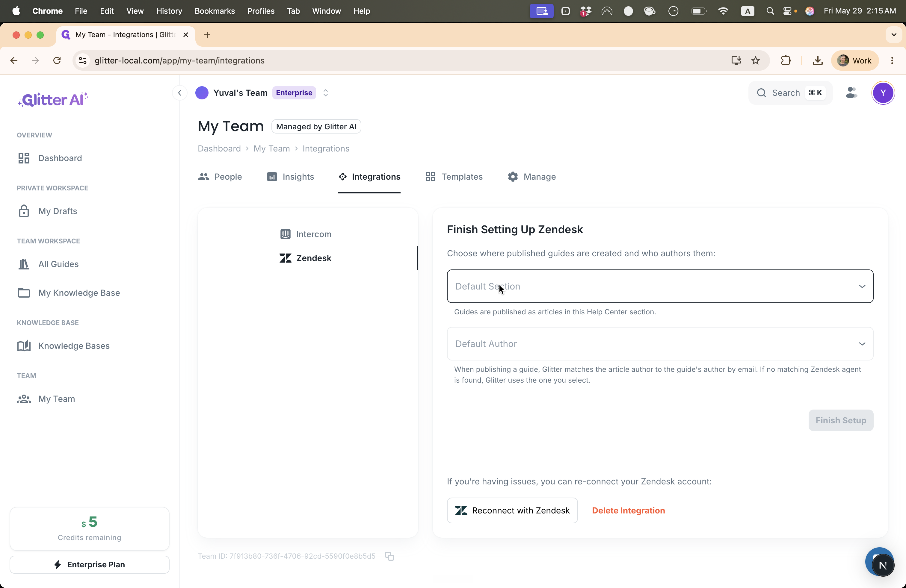Open the user avatar Y menu
Screen dimensions: 906x588
[883, 93]
